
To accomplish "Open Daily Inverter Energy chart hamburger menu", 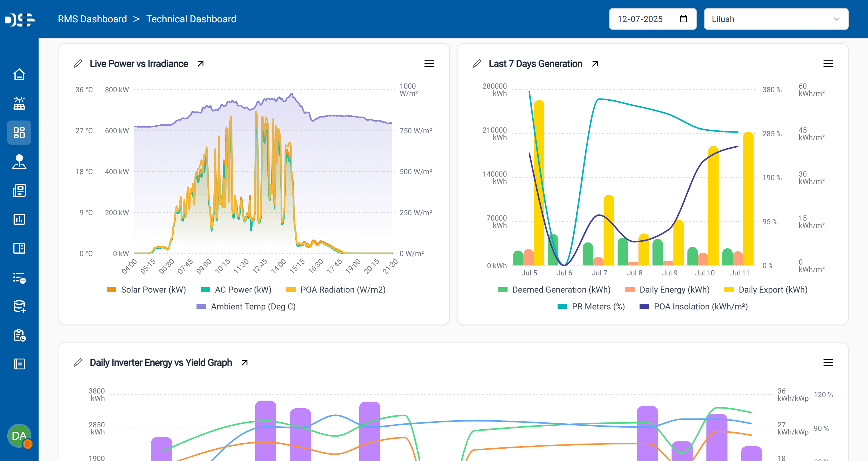I will tap(828, 362).
